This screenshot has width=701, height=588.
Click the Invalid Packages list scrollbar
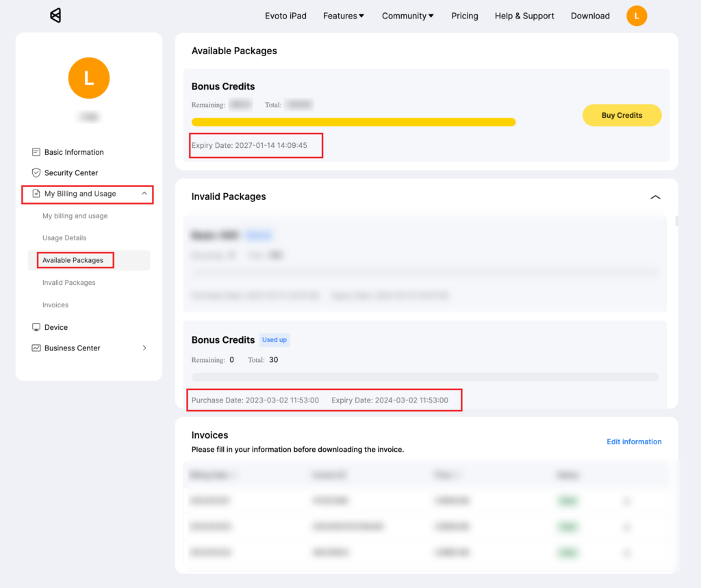[x=677, y=221]
